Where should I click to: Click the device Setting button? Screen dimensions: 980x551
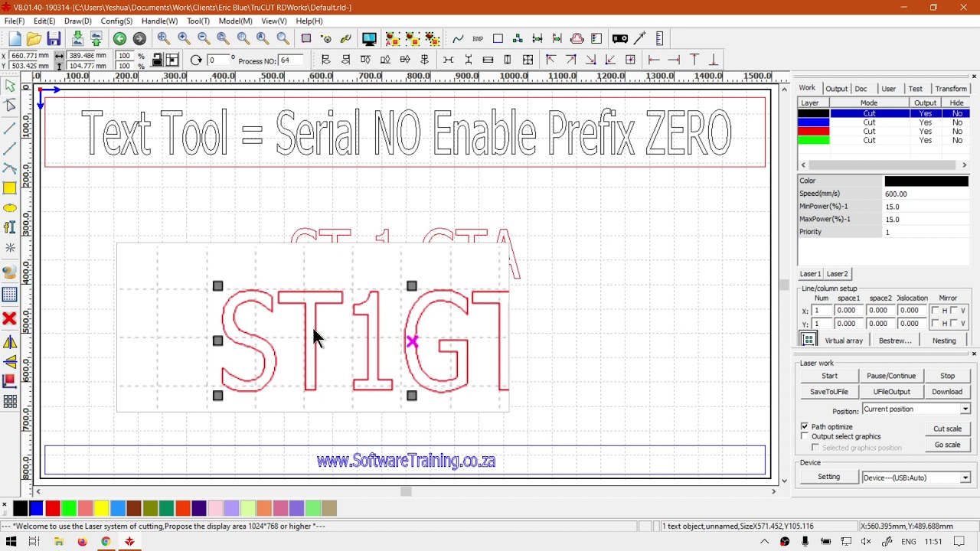828,477
